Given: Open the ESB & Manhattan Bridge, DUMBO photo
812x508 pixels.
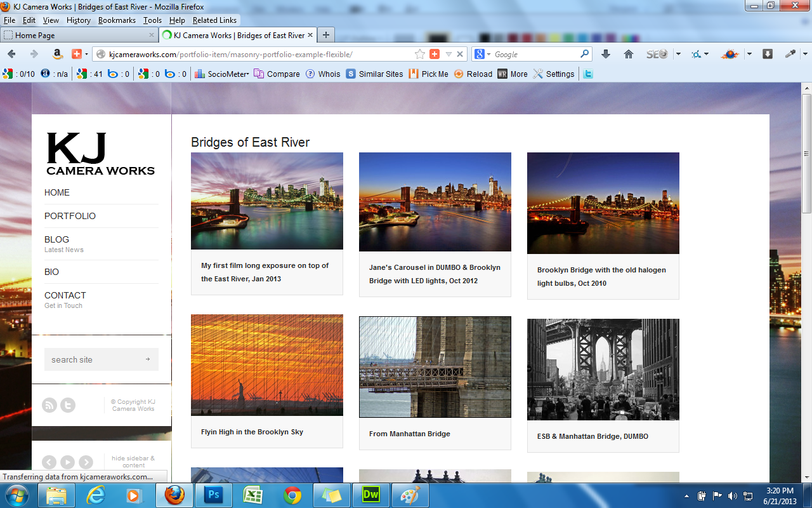Looking at the screenshot, I should [603, 370].
